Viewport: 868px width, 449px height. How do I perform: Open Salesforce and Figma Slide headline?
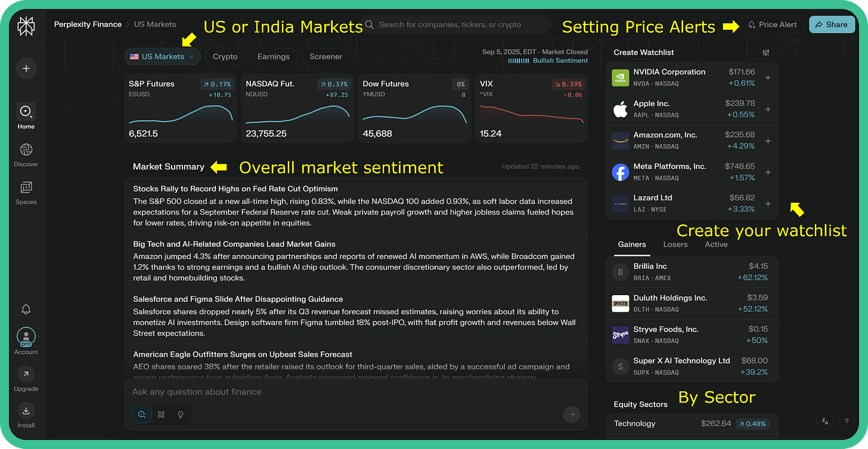click(238, 299)
